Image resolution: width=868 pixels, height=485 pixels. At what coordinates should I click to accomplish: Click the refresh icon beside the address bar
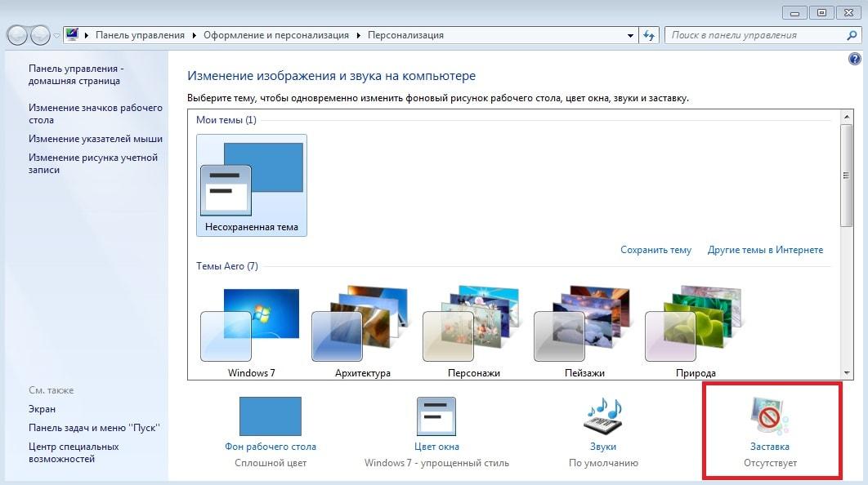(x=649, y=35)
